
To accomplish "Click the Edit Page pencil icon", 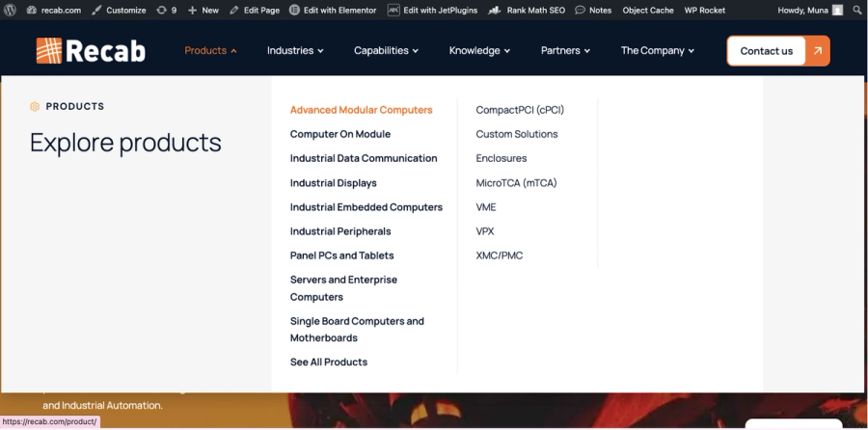I will (234, 10).
